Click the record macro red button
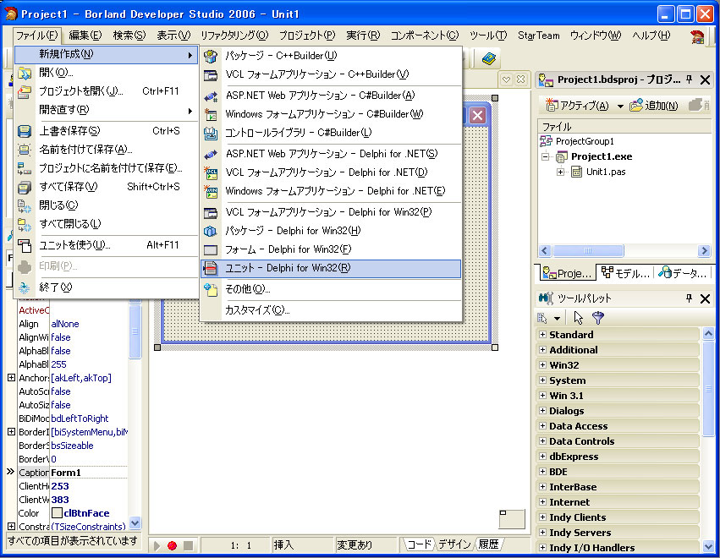This screenshot has height=558, width=720. [172, 546]
